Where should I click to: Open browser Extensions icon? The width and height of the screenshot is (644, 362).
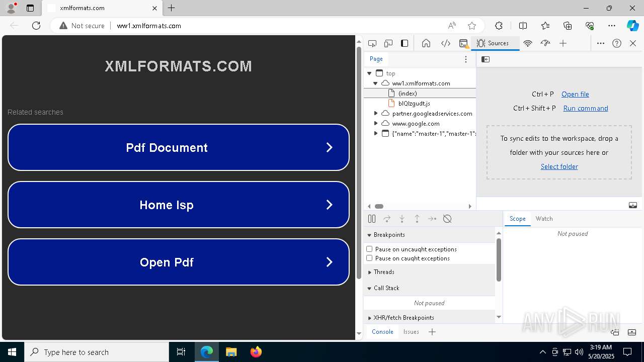[499, 26]
